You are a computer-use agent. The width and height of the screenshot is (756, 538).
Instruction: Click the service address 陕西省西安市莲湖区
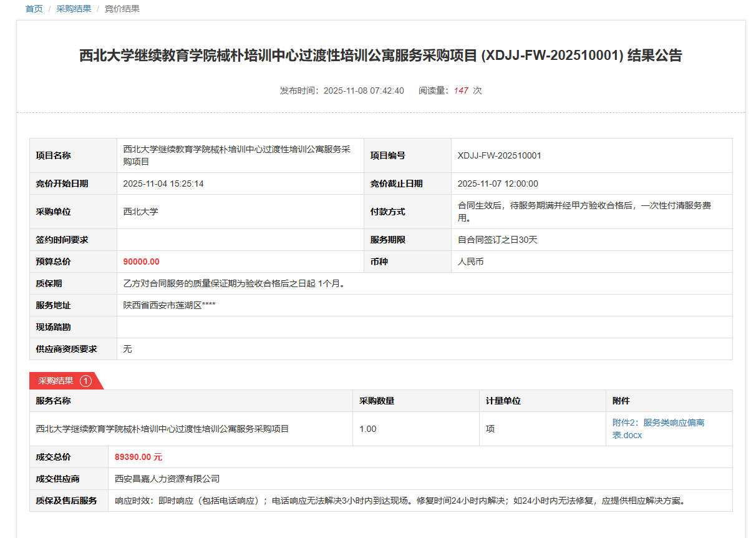pyautogui.click(x=169, y=305)
